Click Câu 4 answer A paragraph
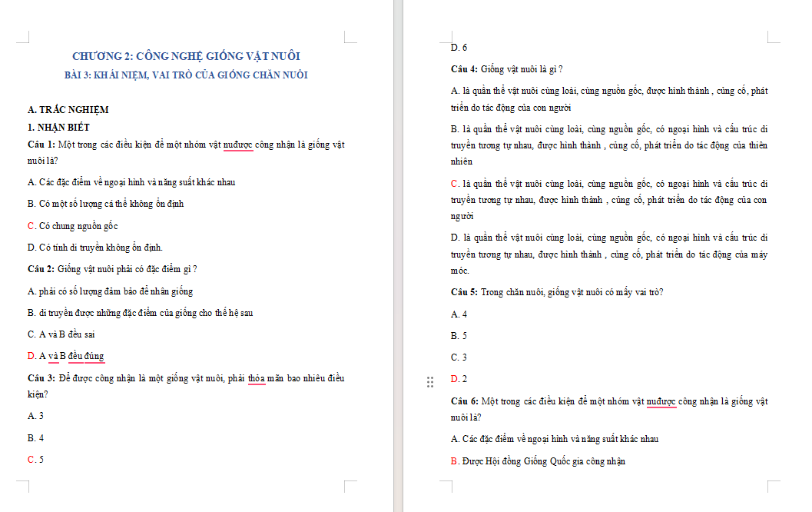The height and width of the screenshot is (512, 812). click(x=609, y=99)
